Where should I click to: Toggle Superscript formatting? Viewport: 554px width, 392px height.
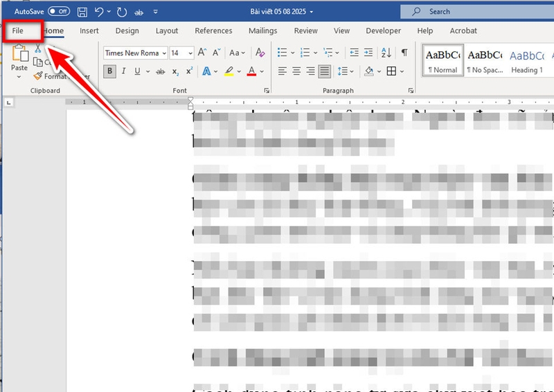tap(189, 71)
